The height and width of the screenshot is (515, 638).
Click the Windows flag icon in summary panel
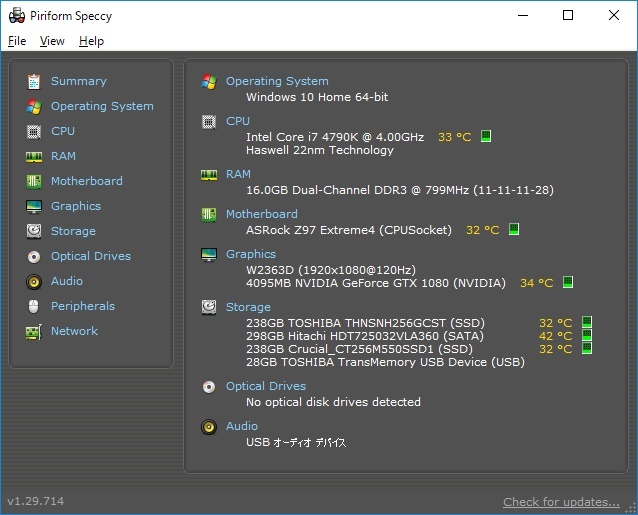(x=209, y=81)
